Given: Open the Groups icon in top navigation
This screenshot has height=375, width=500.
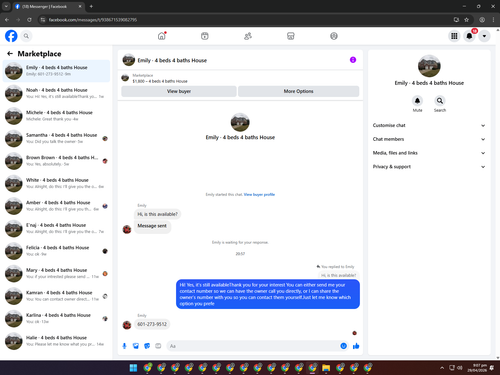Looking at the screenshot, I should (334, 36).
